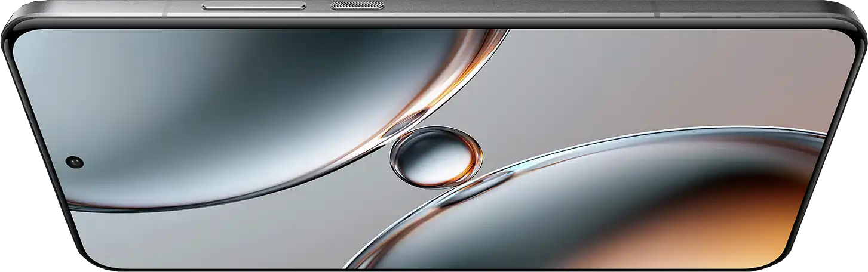This screenshot has width=868, height=272.
Task: Tap the small center water droplet
Action: point(435,156)
